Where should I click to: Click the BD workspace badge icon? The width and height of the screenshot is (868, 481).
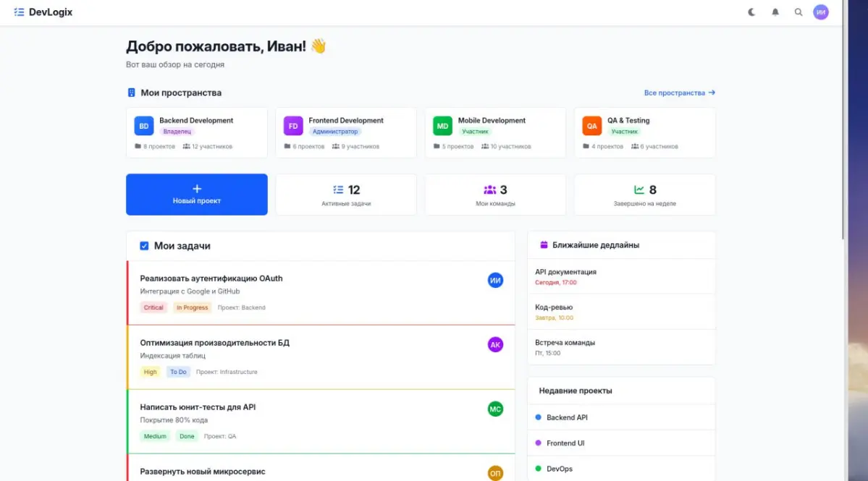[144, 126]
